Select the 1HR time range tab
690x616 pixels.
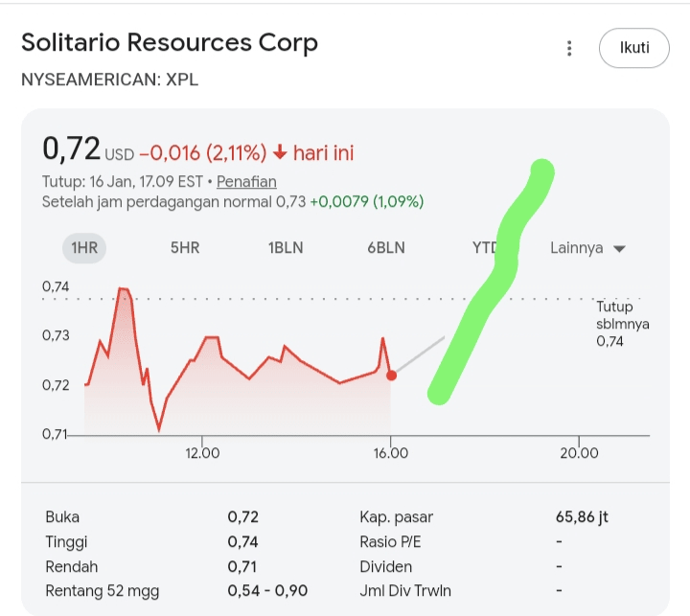84,248
